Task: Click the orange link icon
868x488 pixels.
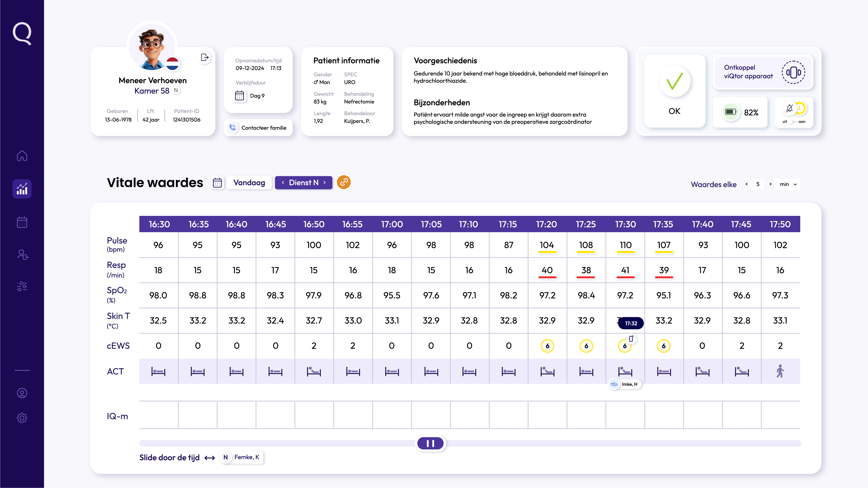Action: tap(344, 182)
